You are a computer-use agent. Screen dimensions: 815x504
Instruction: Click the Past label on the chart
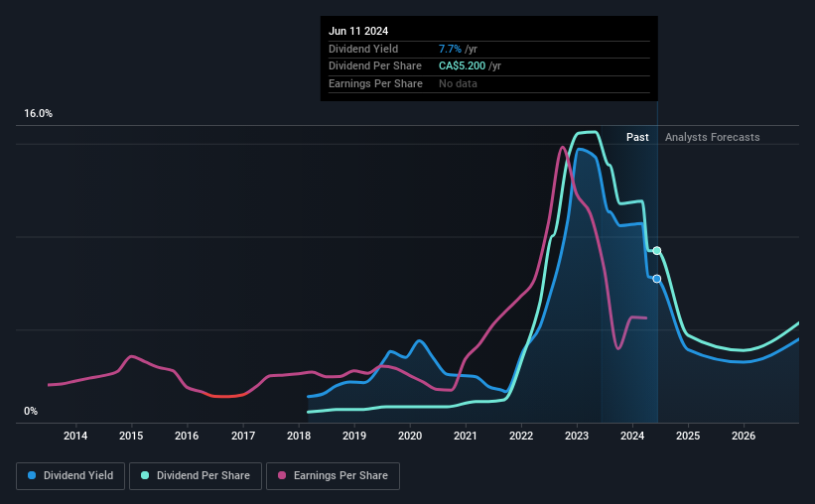637,137
